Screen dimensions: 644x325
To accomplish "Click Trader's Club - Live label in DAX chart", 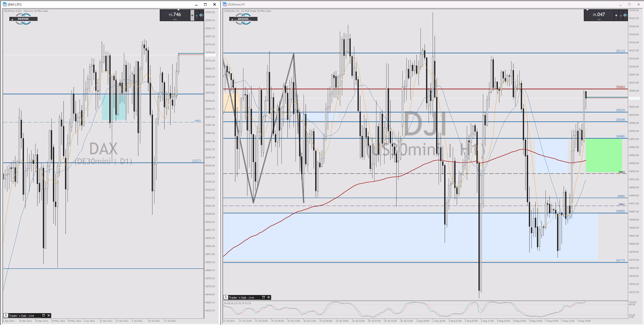I will [22, 316].
